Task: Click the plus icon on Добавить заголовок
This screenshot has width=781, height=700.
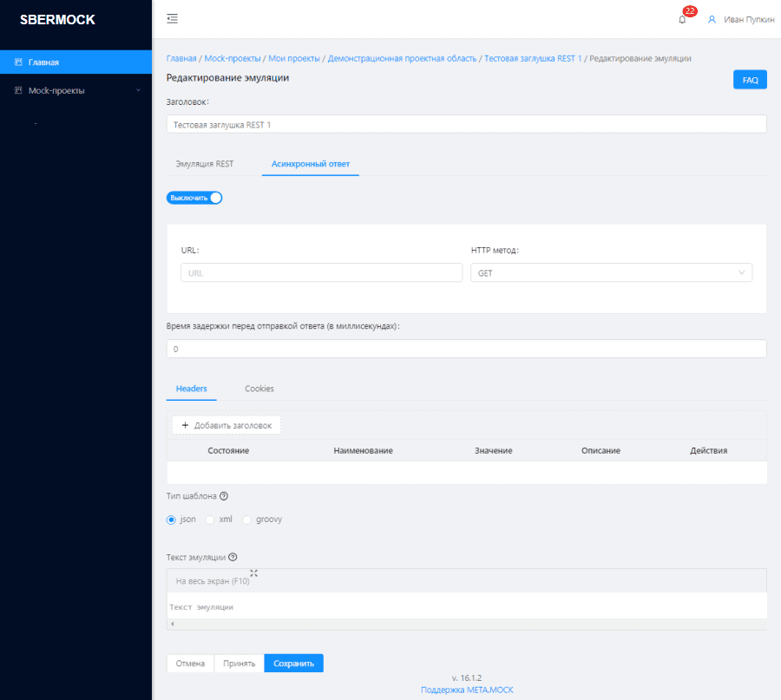Action: (x=185, y=425)
